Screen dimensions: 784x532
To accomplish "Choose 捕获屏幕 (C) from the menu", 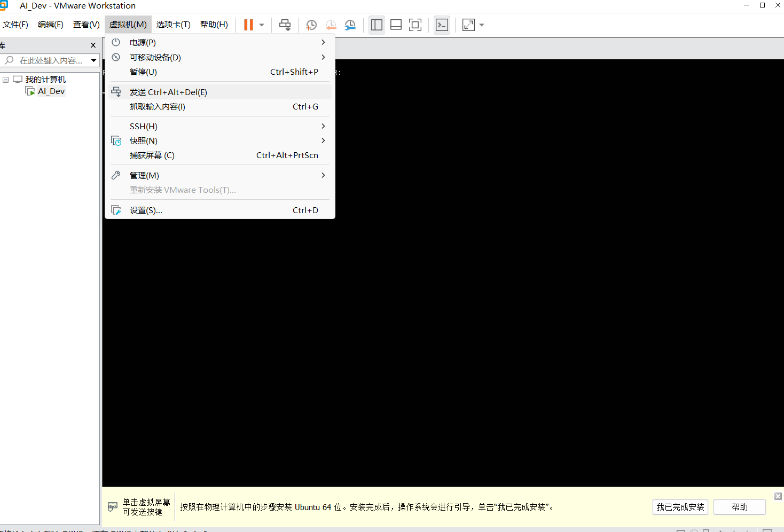I will [153, 155].
